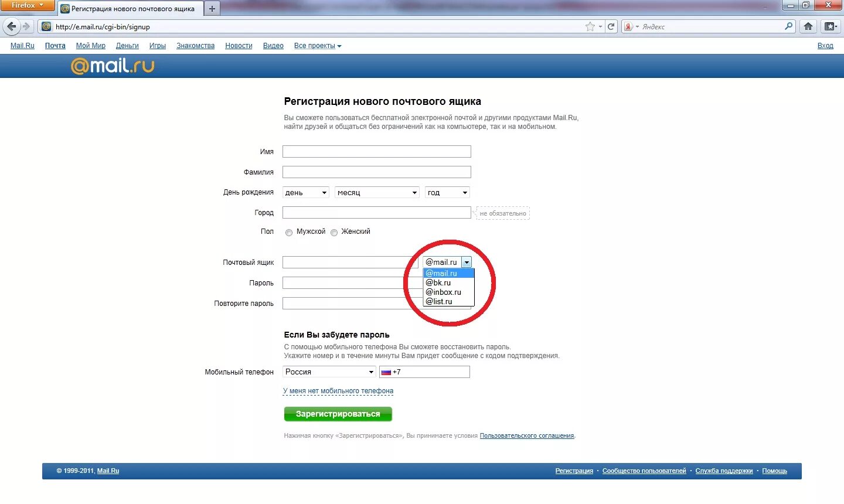Open the Россия country dropdown

(329, 372)
